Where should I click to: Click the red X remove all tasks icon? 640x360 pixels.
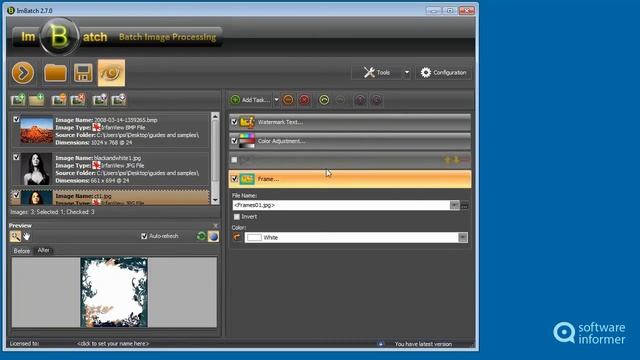[x=304, y=100]
